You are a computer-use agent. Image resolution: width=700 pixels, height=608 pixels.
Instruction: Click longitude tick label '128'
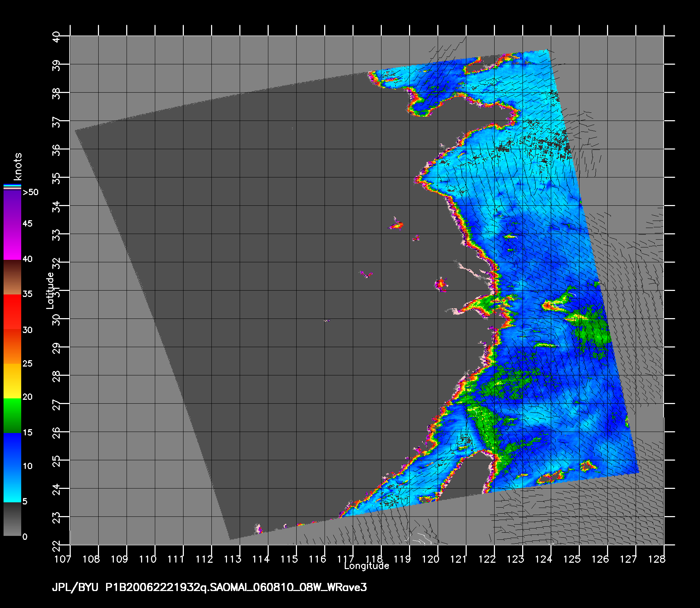[657, 559]
